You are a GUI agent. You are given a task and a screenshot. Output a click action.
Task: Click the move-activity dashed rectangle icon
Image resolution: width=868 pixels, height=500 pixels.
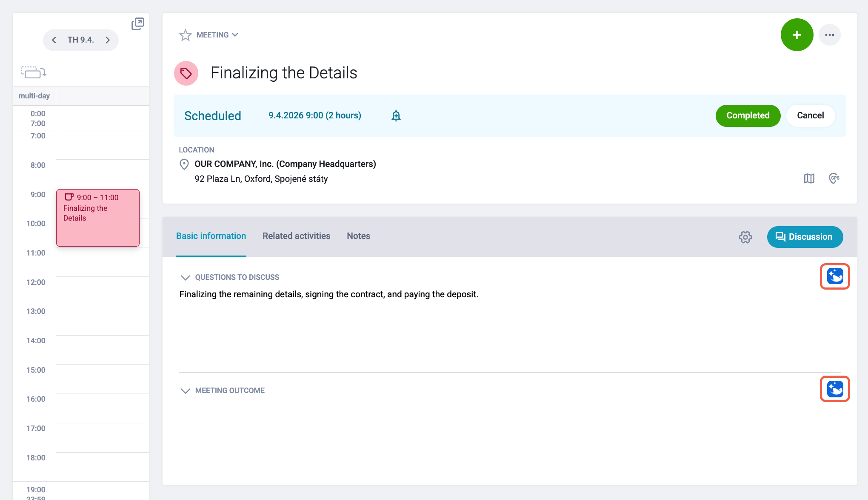coord(34,72)
